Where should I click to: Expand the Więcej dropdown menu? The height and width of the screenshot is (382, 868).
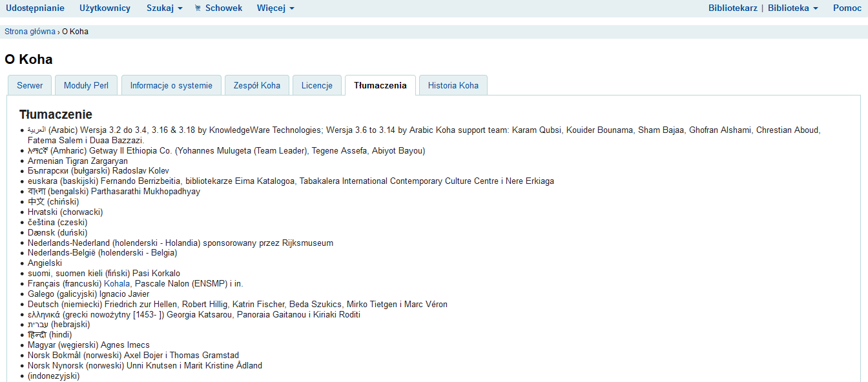275,8
